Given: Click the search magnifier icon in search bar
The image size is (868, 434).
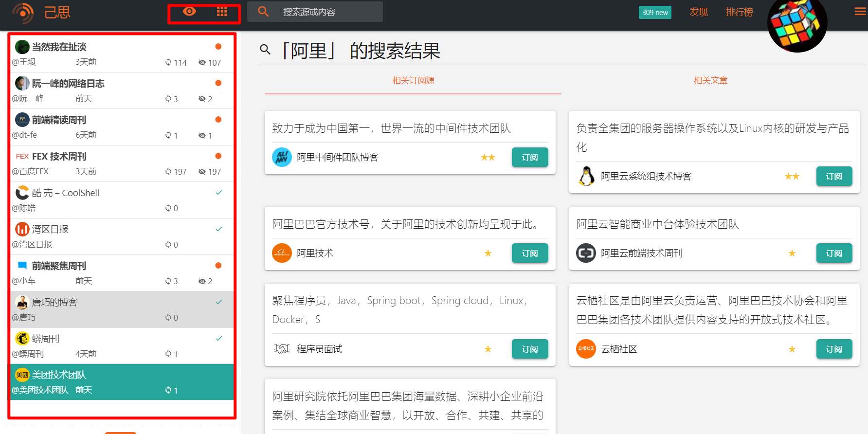Looking at the screenshot, I should click(263, 11).
